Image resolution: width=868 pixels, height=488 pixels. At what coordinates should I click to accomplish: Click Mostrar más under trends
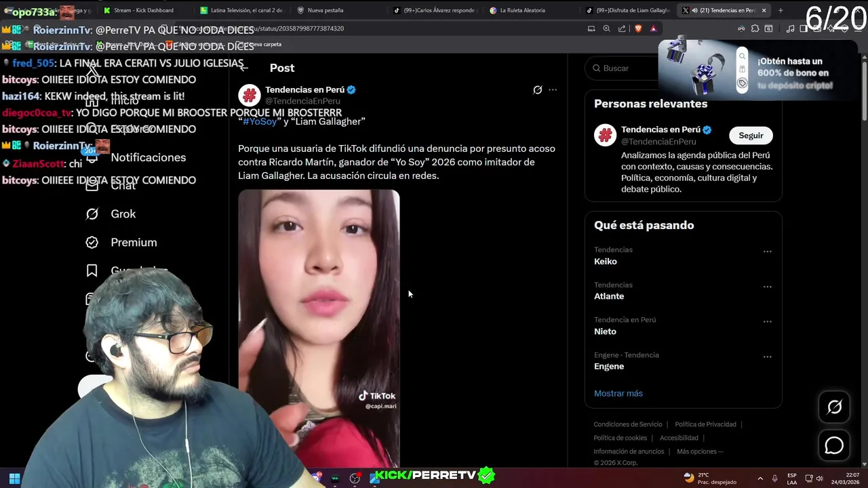pos(618,393)
